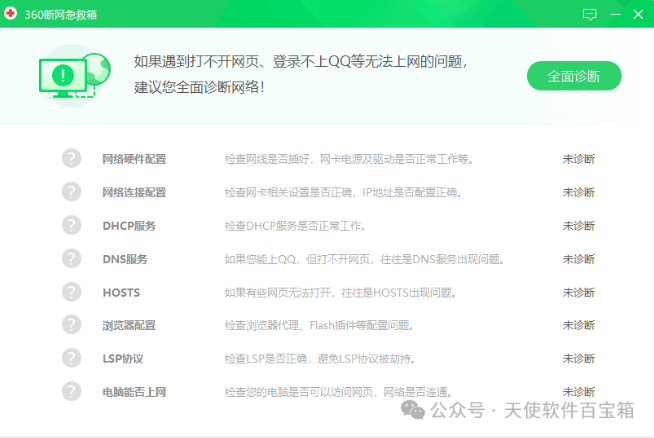This screenshot has height=438, width=654.
Task: Click the question mark icon beside 浏览器配置
Action: [71, 325]
